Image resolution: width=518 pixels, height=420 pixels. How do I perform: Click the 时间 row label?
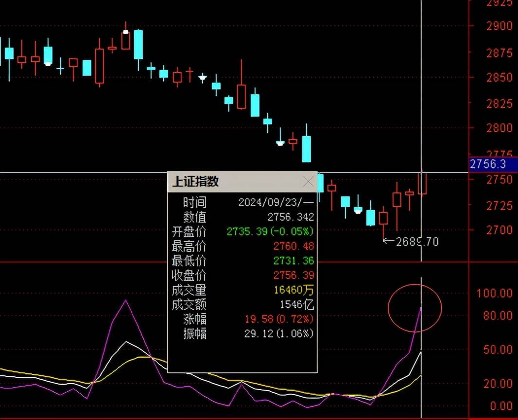(x=194, y=202)
